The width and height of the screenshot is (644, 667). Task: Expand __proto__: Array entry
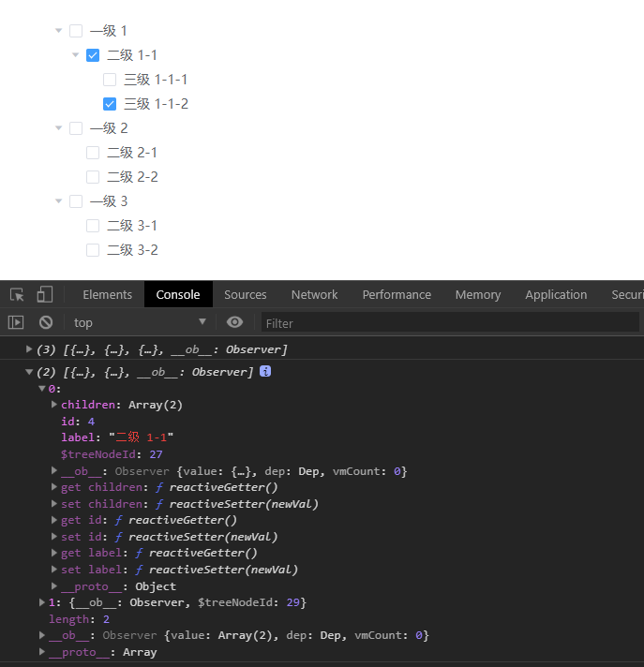click(x=41, y=651)
